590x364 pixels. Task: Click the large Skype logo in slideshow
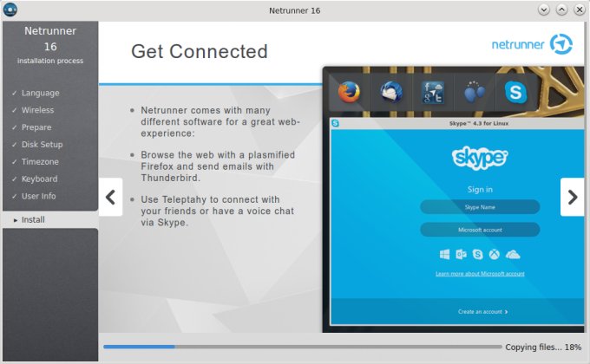(480, 158)
